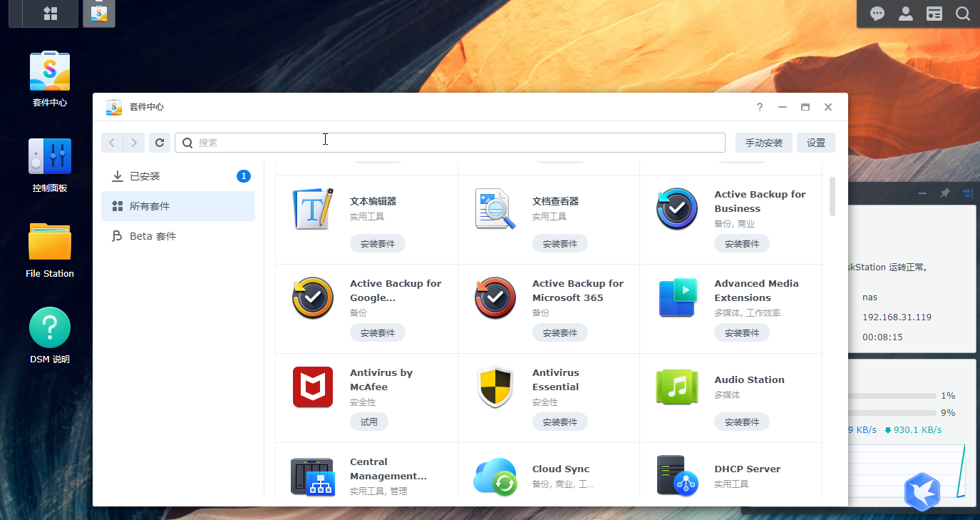Screen dimensions: 980x520
Task: Select Package Center taskbar icon
Action: (99, 13)
